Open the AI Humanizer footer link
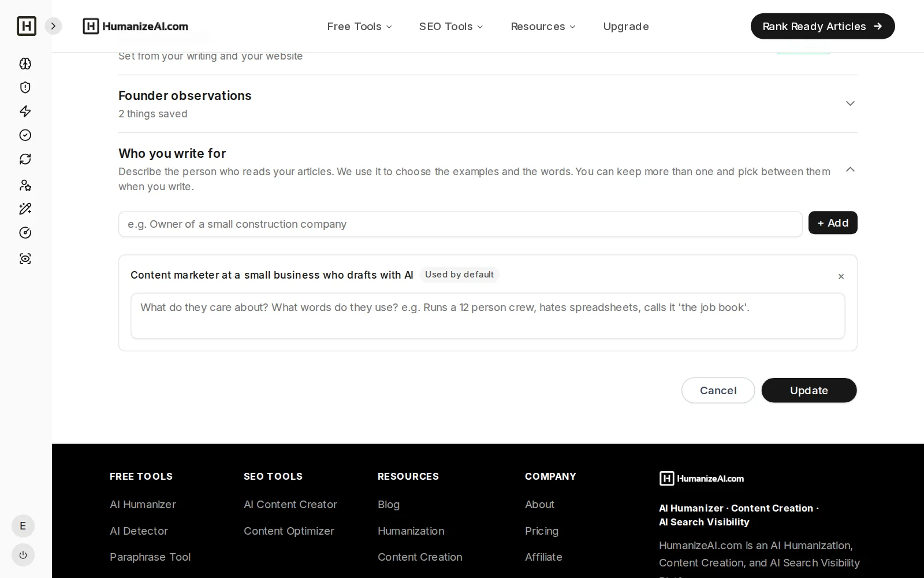The height and width of the screenshot is (578, 924). (143, 505)
